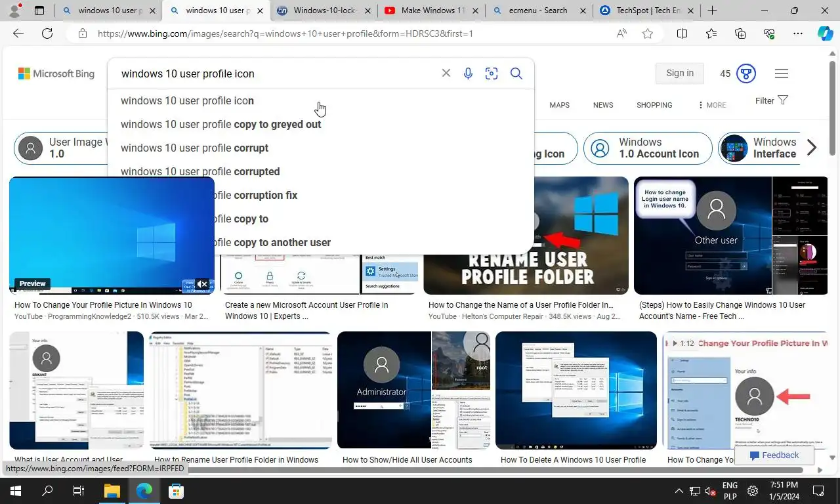
Task: Choose suggestion 'windows 10 user profile corrupt'
Action: click(320, 148)
